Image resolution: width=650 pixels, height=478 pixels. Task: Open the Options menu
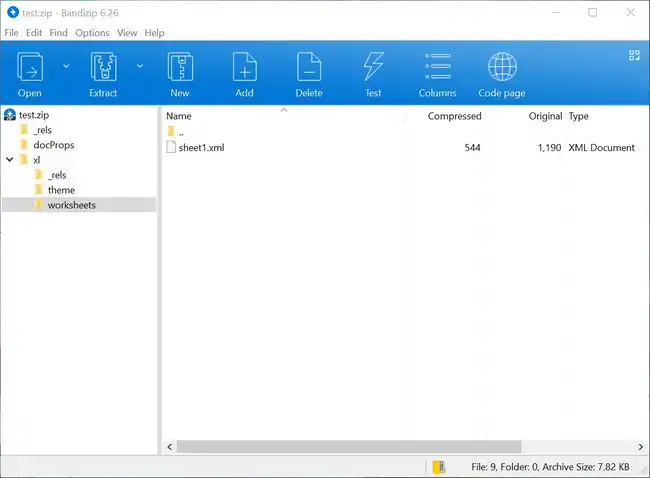[x=92, y=33]
